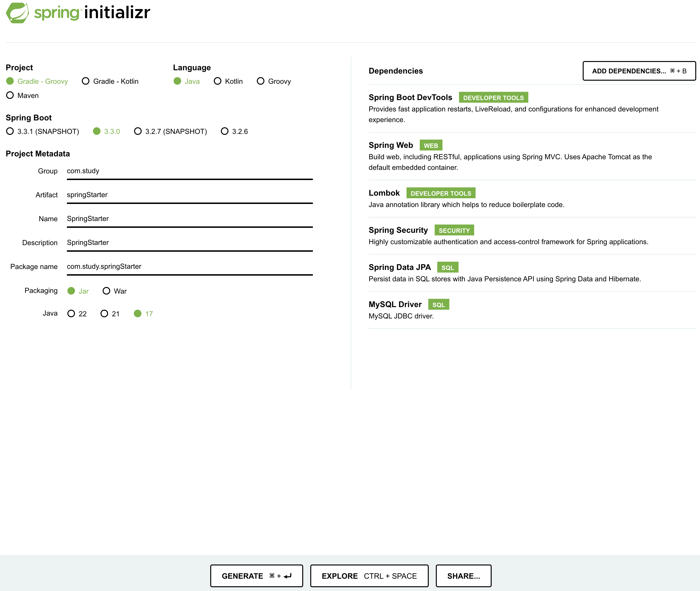Open the Share dialog
Viewport: 700px width, 591px height.
pyautogui.click(x=463, y=576)
